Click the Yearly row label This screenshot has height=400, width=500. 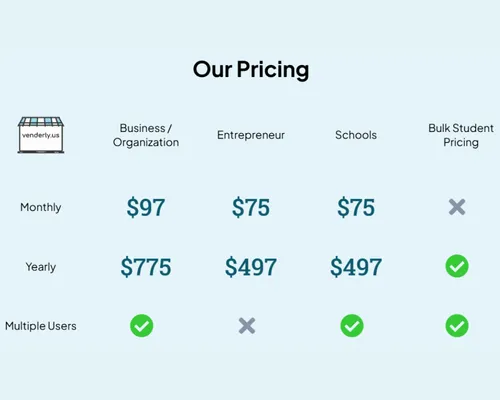pyautogui.click(x=41, y=267)
